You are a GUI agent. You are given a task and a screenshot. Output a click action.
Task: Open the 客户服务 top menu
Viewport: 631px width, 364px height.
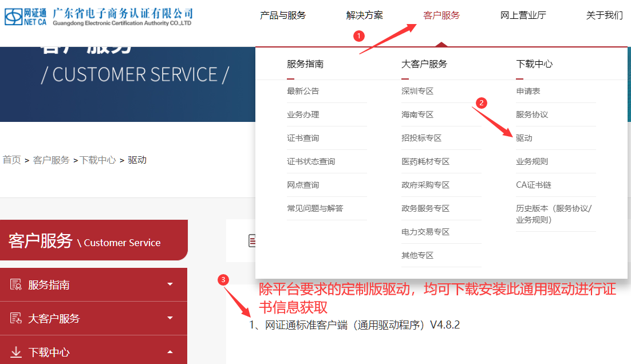tap(441, 15)
